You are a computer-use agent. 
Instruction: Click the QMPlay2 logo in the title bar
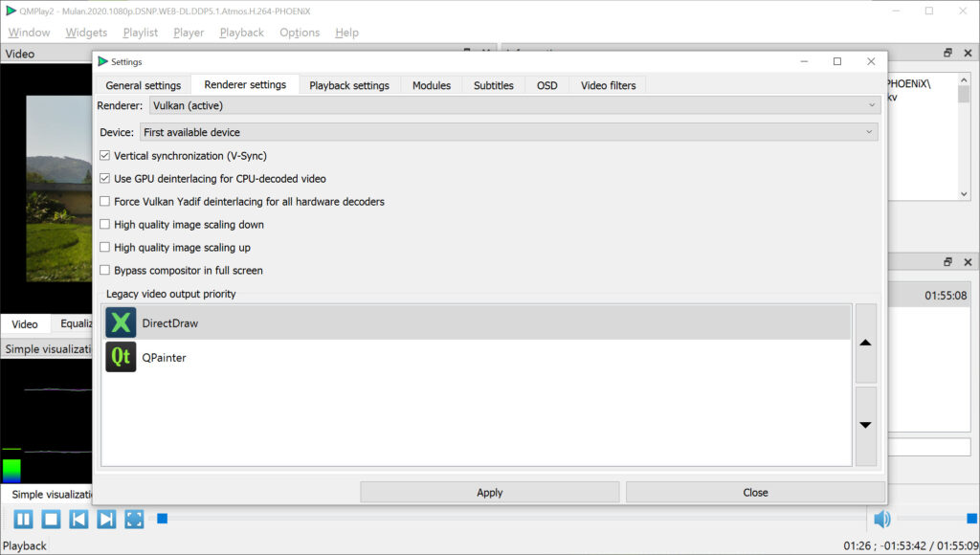(x=11, y=11)
